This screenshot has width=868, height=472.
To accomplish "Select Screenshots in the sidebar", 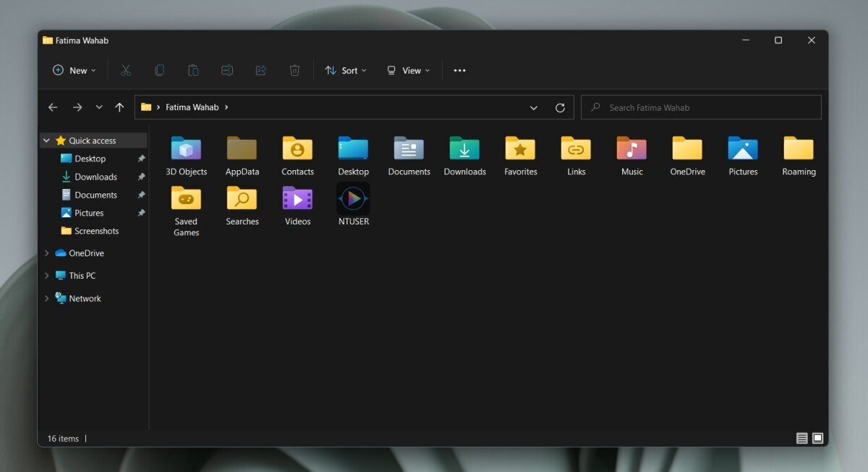I will coord(95,231).
